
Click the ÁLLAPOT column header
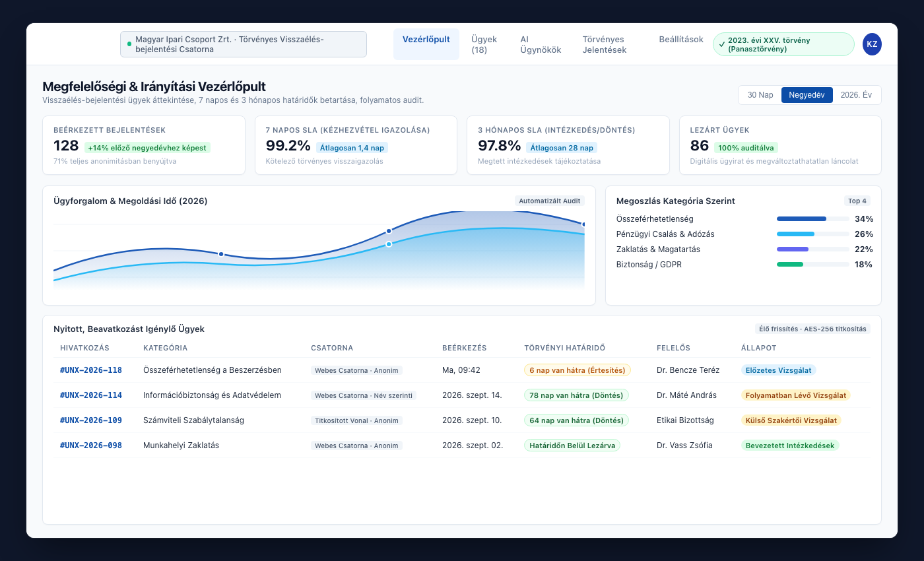759,348
